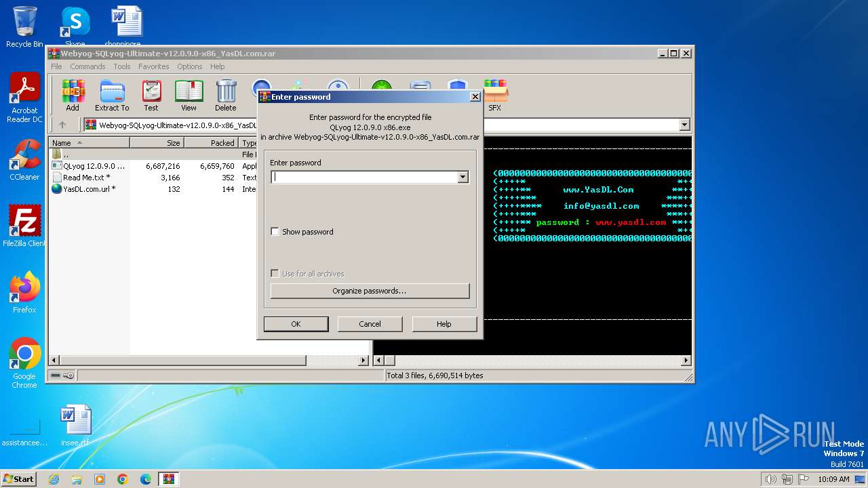Click the Add toolbar icon in WinRAR

coord(73,95)
